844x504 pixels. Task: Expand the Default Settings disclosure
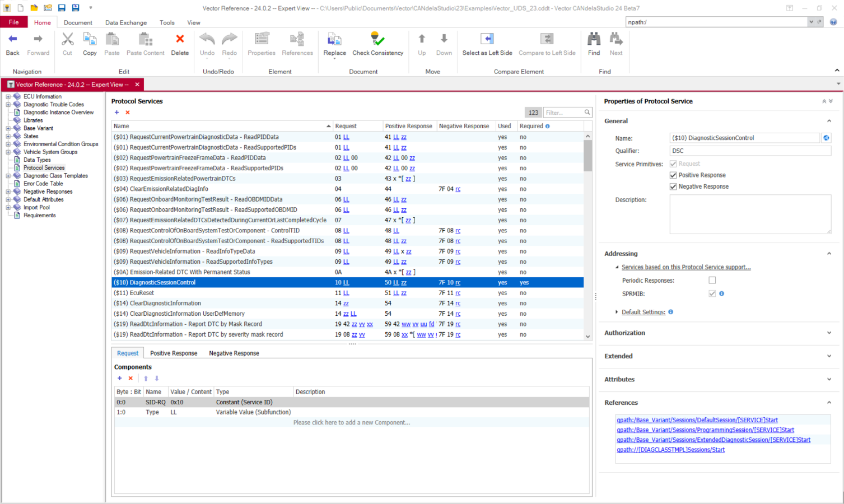(617, 312)
